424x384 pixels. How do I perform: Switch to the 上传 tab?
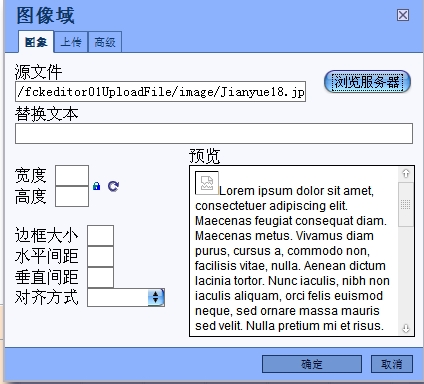71,42
